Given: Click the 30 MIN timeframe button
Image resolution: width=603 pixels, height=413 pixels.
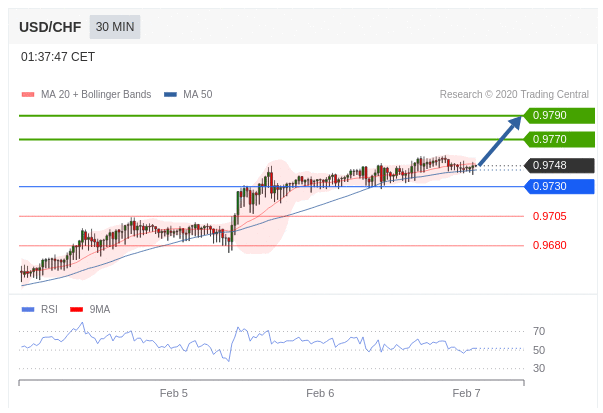Looking at the screenshot, I should point(115,27).
